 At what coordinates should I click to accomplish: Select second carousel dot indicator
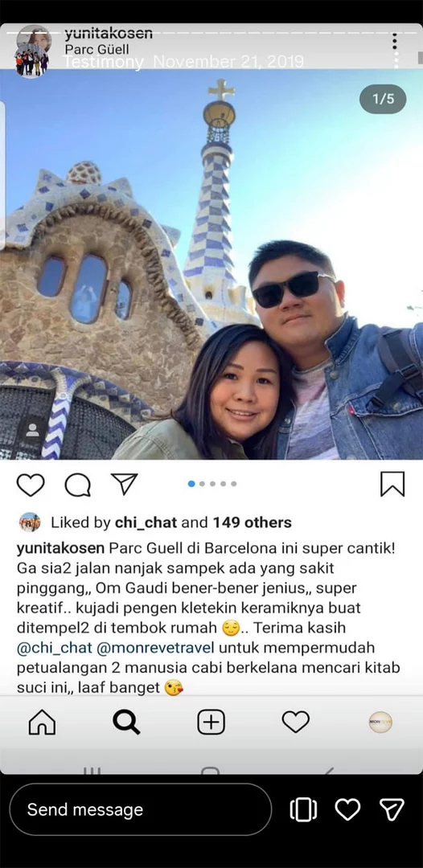tap(202, 484)
